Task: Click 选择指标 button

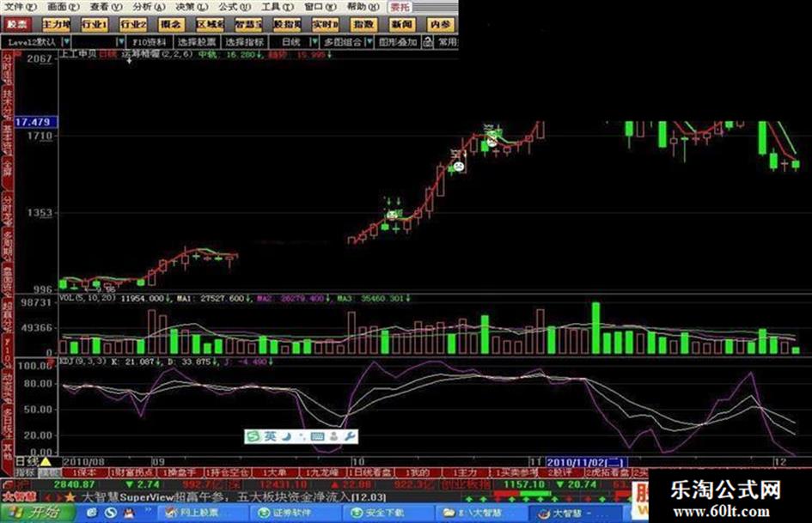Action: pyautogui.click(x=244, y=42)
